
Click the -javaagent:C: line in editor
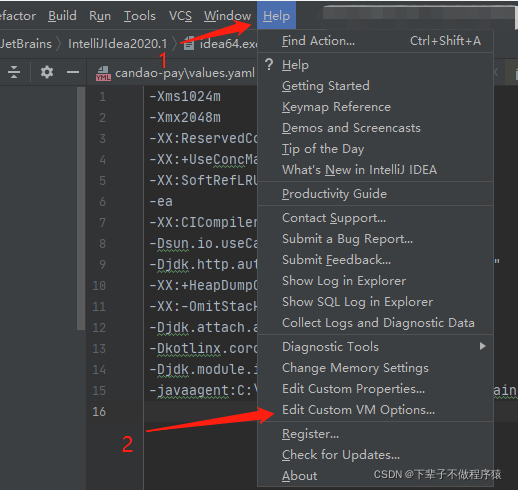[x=203, y=390]
